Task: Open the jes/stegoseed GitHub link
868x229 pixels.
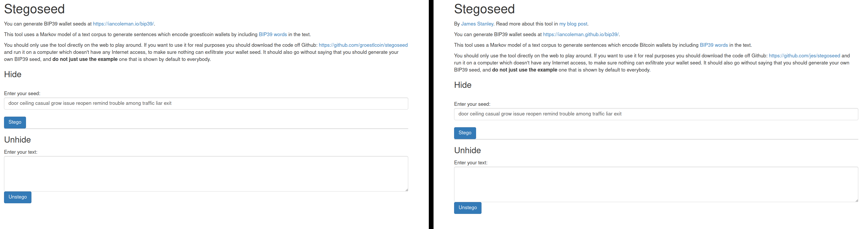Action: [x=804, y=55]
